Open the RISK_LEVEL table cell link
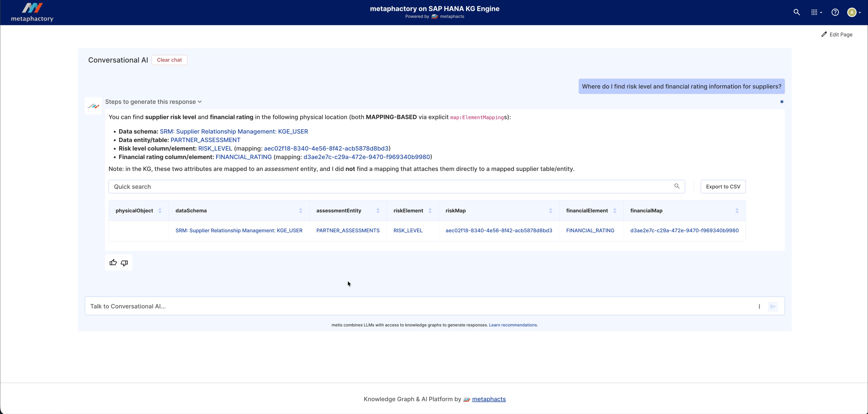868x414 pixels. pos(408,231)
